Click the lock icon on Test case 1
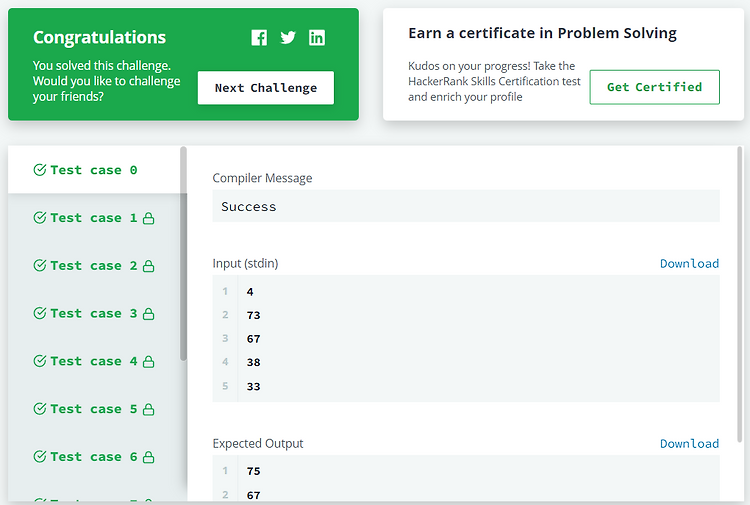The height and width of the screenshot is (505, 750). [x=149, y=218]
